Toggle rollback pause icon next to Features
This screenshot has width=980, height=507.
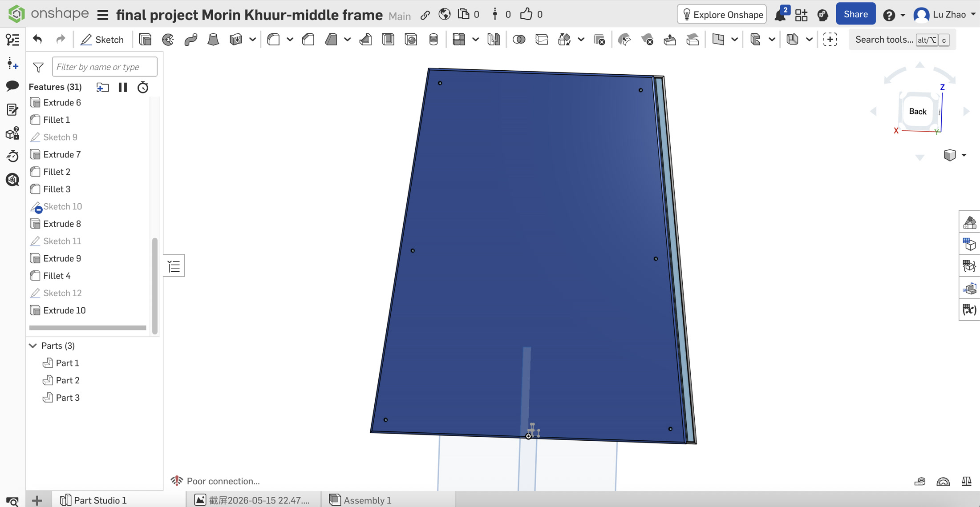(123, 87)
